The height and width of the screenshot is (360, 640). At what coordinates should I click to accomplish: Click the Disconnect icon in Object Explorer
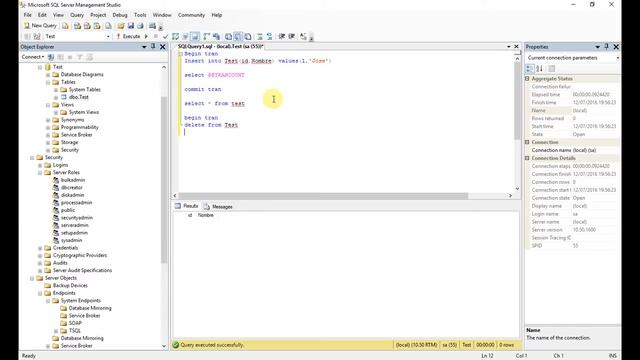pos(60,57)
